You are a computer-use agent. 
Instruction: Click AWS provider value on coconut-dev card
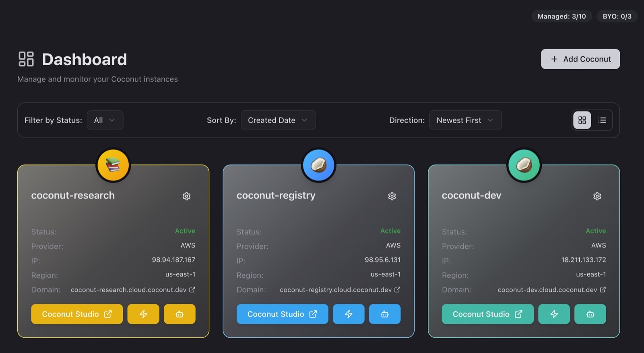pyautogui.click(x=599, y=246)
